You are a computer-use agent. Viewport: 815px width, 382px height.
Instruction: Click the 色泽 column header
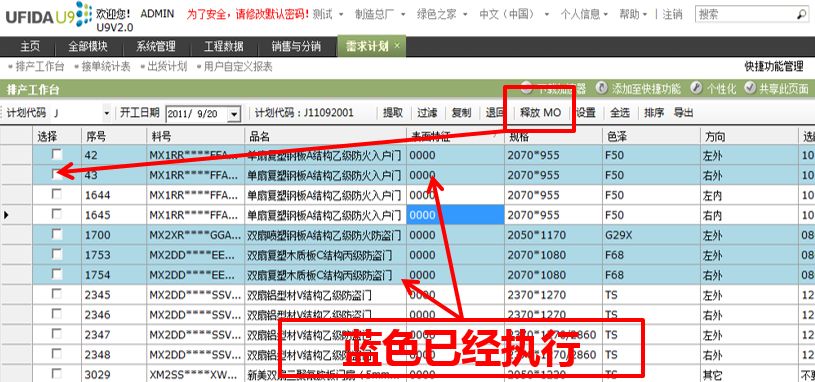coord(651,136)
